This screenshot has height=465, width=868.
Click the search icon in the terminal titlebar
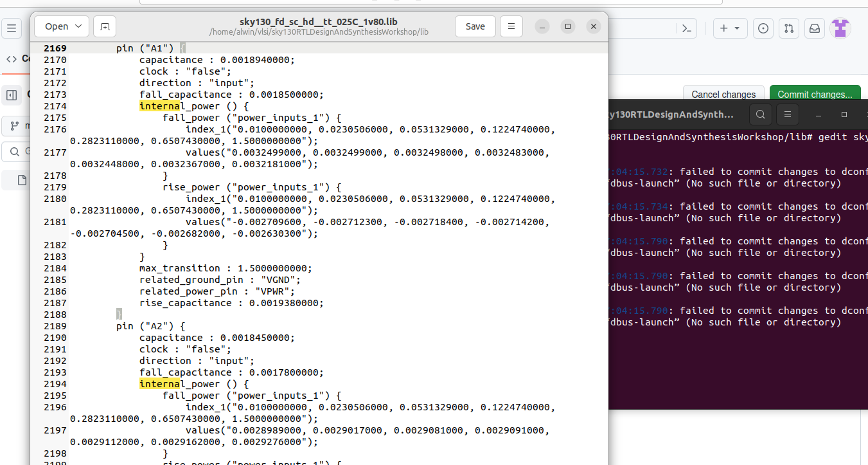(x=760, y=114)
